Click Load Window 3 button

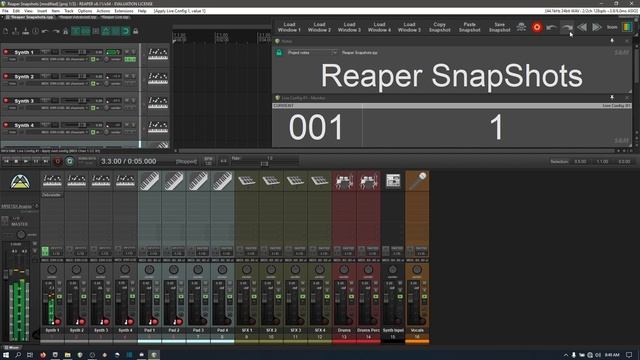click(x=349, y=27)
